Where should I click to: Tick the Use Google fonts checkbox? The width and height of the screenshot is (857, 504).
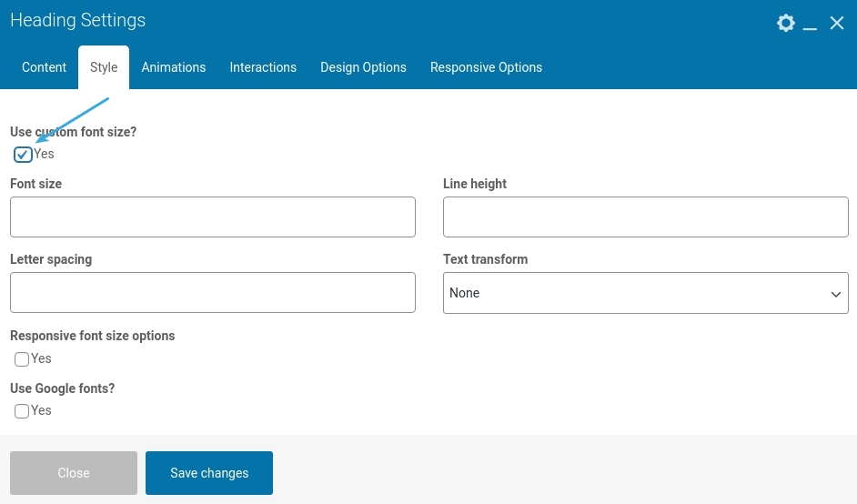[x=22, y=411]
